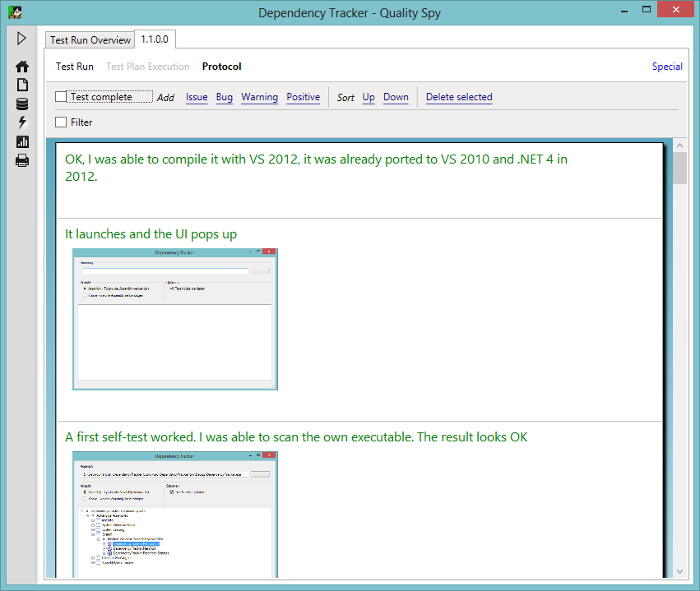Click Delete selected link
The height and width of the screenshot is (591, 700).
[x=459, y=97]
